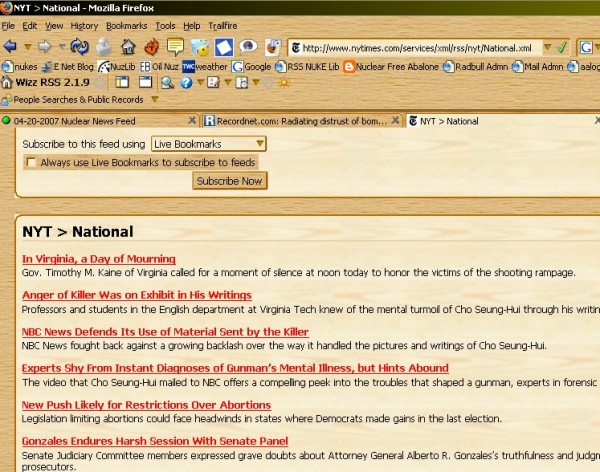Check 'Always use Live Bookmarks to subscribe'

click(x=31, y=162)
